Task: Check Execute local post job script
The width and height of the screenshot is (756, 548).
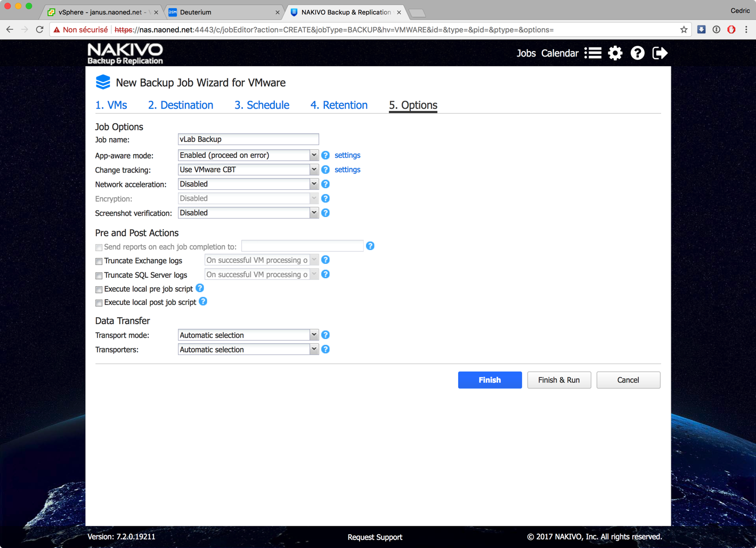Action: (99, 303)
